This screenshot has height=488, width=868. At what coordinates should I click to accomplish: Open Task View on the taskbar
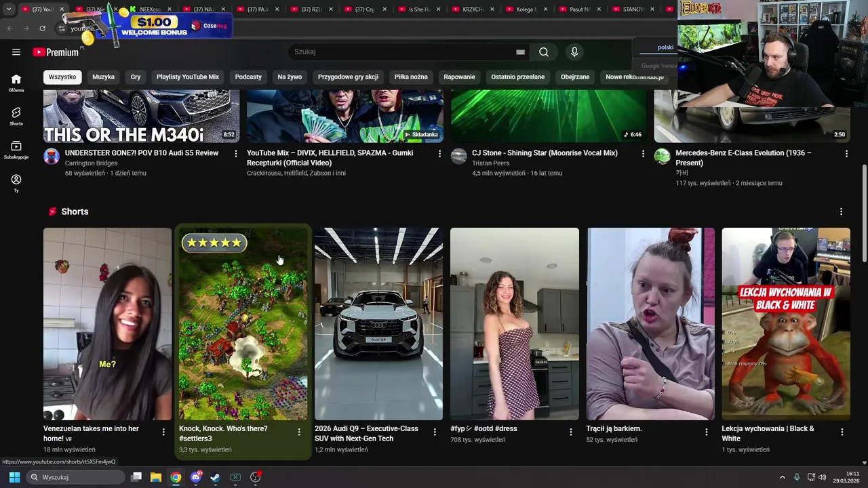(x=136, y=477)
